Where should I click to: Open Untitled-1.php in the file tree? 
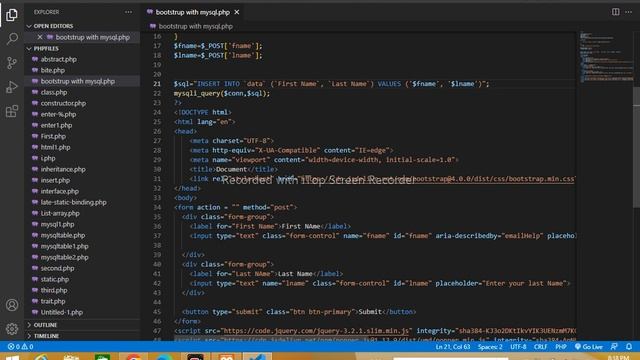[62, 313]
